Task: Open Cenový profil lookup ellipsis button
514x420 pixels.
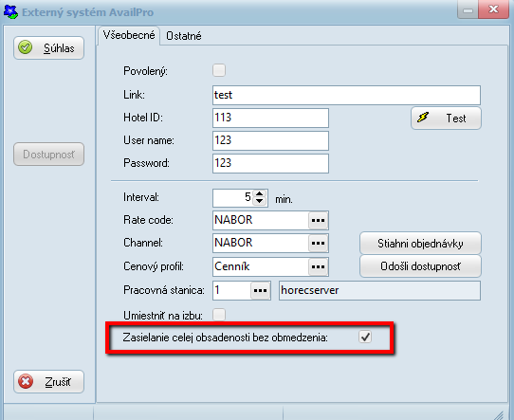Action: (x=318, y=266)
